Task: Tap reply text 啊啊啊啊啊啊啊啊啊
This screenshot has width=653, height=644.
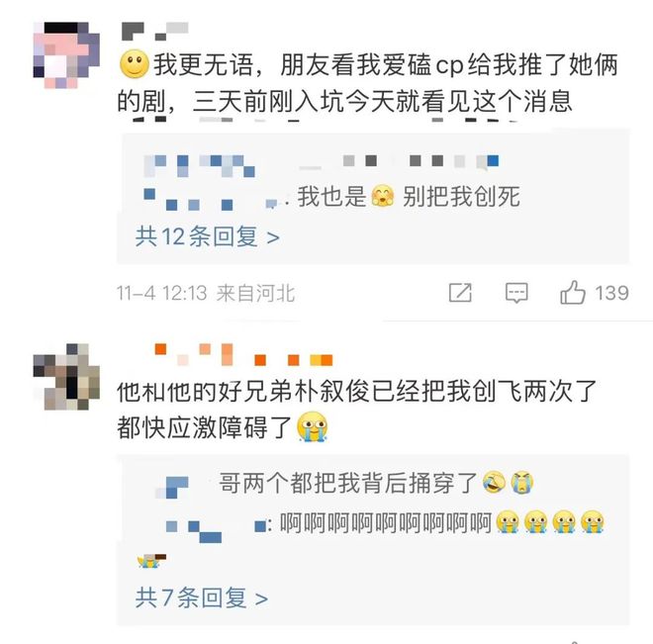Action: [x=386, y=522]
